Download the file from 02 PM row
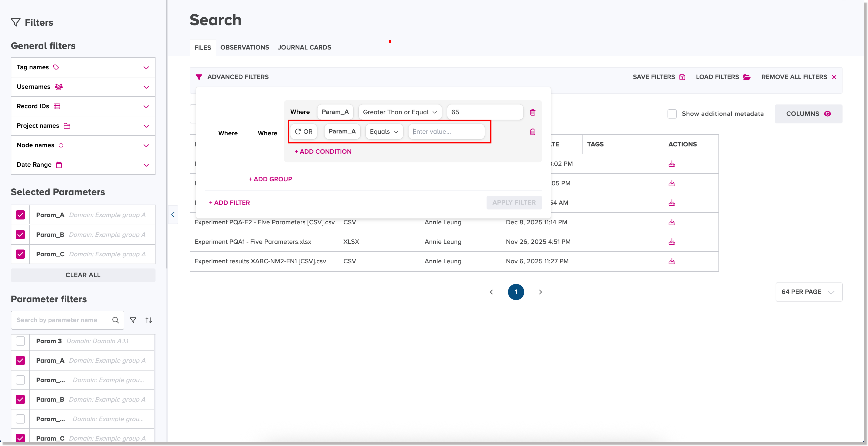Screen dimensions: 868x446 point(672,163)
